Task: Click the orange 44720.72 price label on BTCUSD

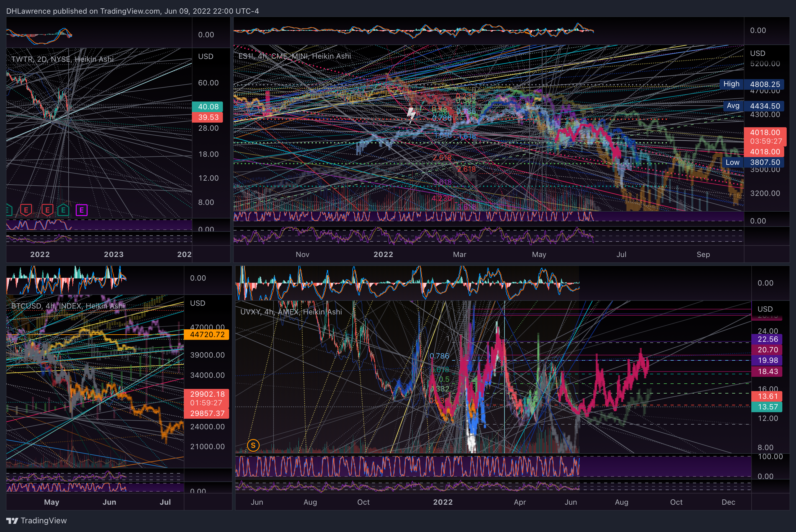Action: (x=206, y=335)
